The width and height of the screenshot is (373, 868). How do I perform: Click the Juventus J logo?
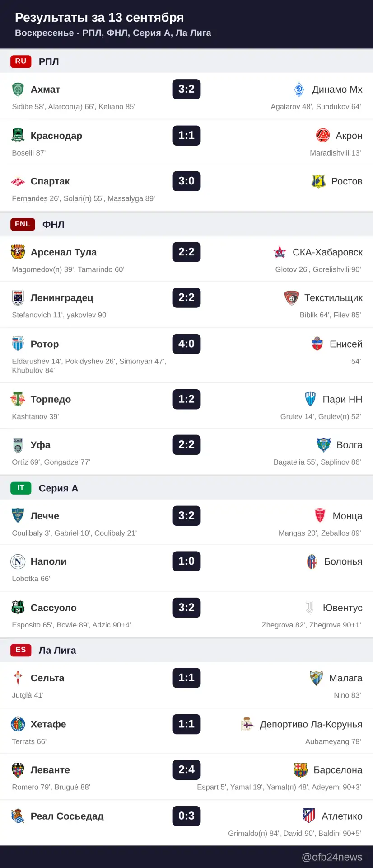point(310,608)
